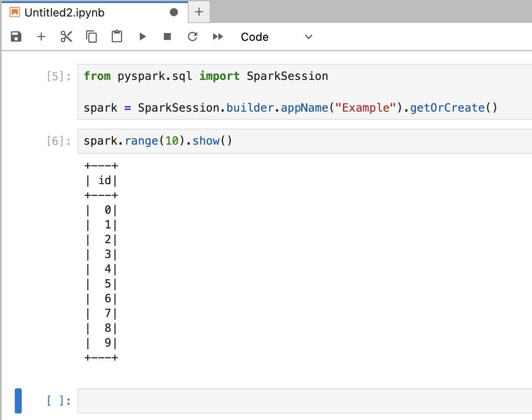Insert a new cell below with plus icon

coord(41,37)
